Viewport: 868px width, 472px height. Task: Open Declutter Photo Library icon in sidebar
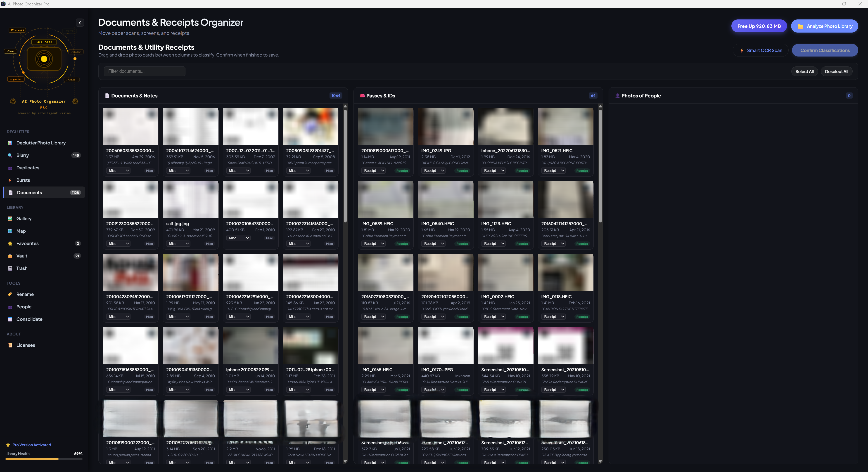pos(10,143)
